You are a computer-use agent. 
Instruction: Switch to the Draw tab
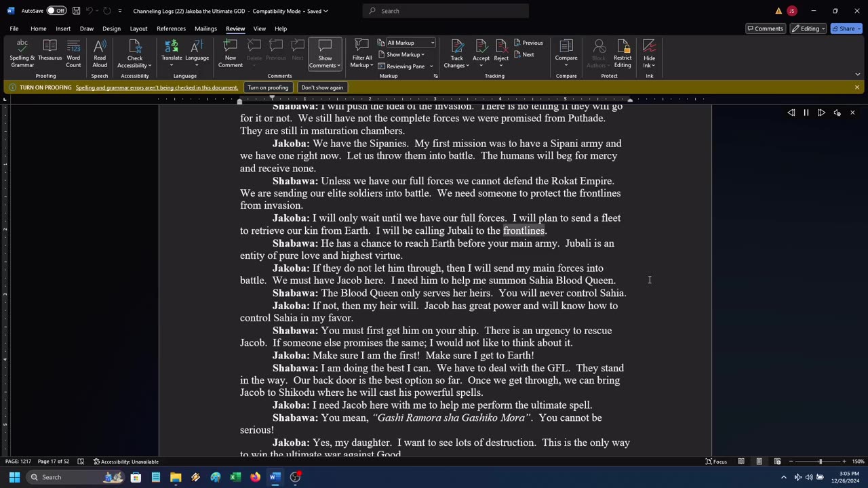(87, 28)
